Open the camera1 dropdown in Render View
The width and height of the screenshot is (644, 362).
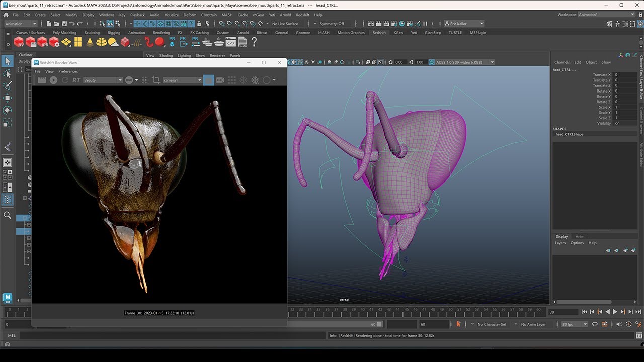coord(182,80)
